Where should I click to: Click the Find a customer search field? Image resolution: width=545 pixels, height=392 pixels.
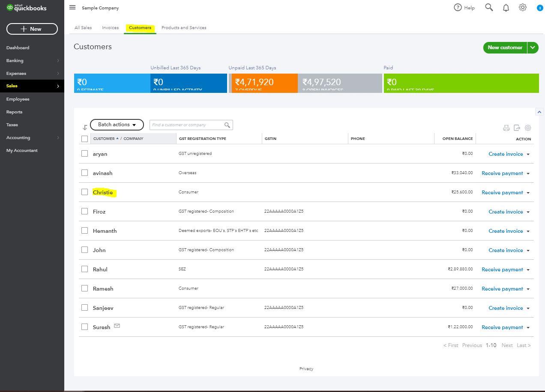coord(187,125)
